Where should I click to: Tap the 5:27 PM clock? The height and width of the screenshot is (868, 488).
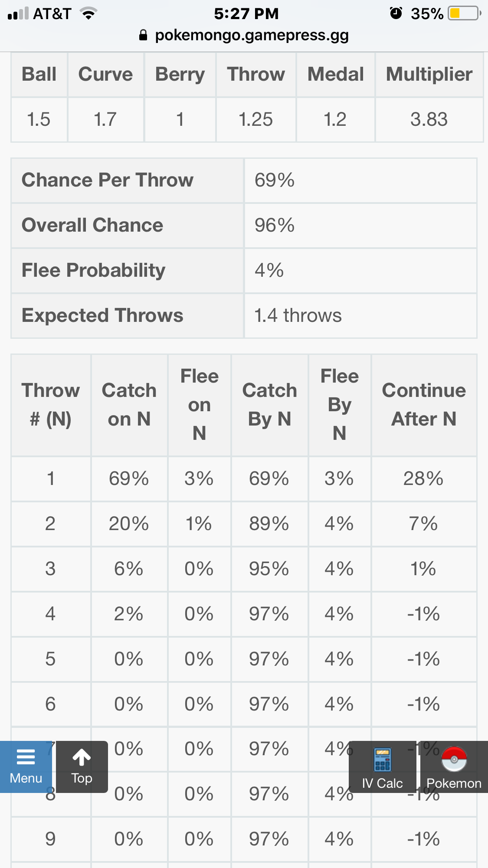[x=246, y=13]
